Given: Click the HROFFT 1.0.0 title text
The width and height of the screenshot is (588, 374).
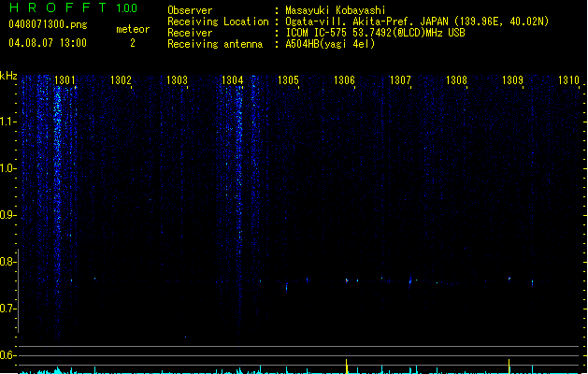Looking at the screenshot, I should (x=74, y=7).
